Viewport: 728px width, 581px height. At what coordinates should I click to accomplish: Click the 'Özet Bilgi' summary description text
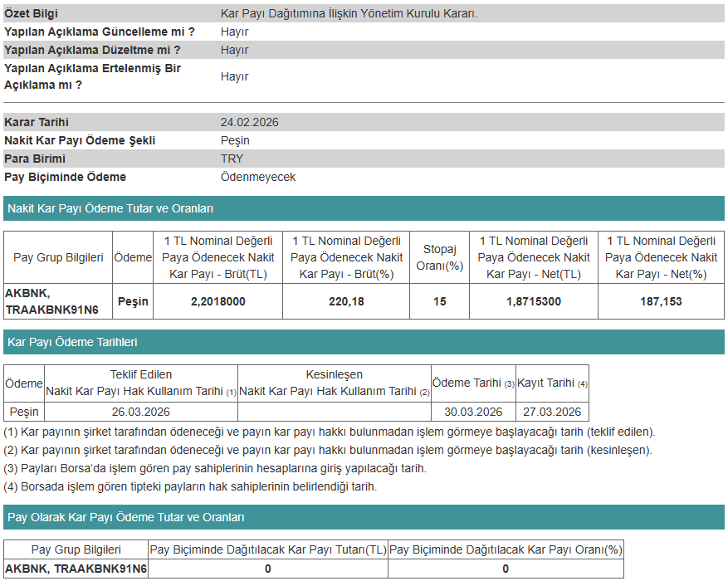[349, 13]
